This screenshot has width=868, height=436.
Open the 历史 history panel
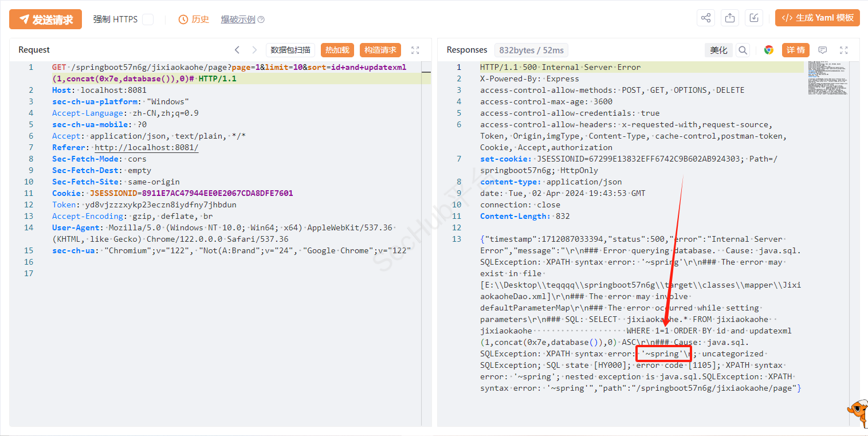(x=194, y=19)
